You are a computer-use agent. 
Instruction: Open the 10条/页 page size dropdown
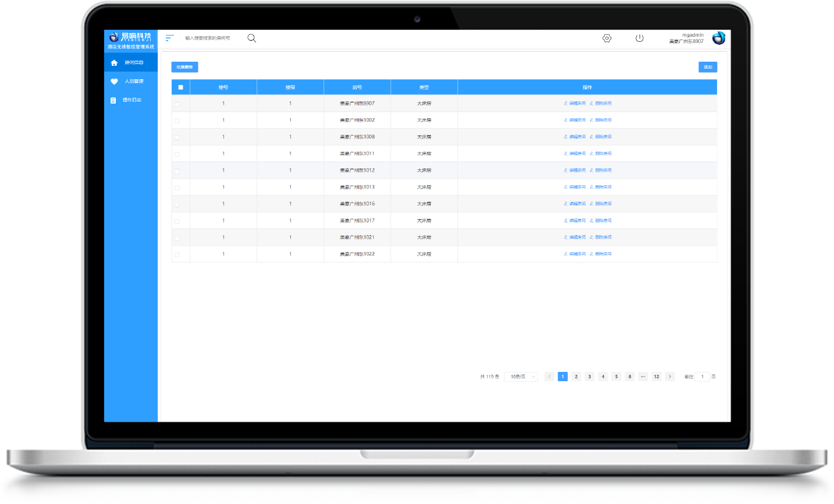[521, 377]
